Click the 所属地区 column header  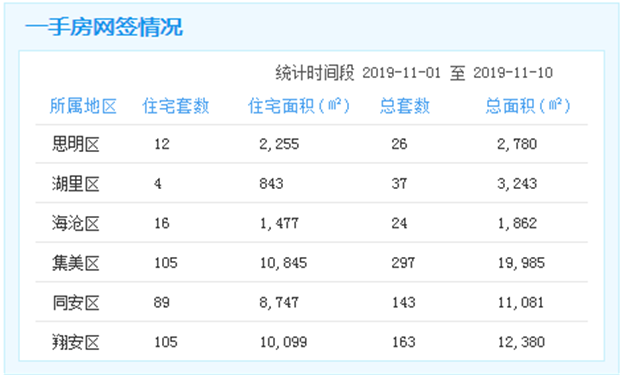(83, 106)
